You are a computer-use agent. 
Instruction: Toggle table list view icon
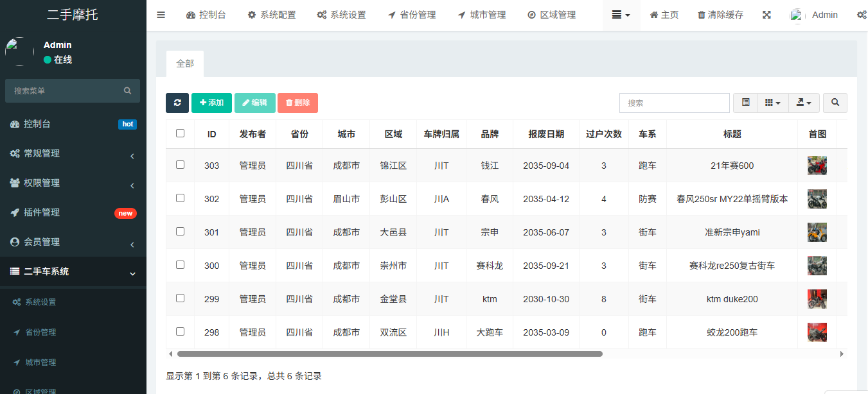pos(745,103)
